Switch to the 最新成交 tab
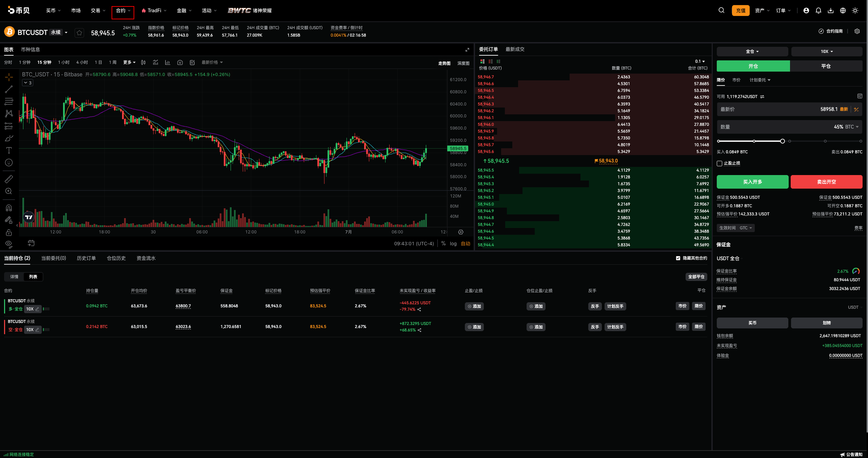Screen dimensions: 868x458 (515, 50)
